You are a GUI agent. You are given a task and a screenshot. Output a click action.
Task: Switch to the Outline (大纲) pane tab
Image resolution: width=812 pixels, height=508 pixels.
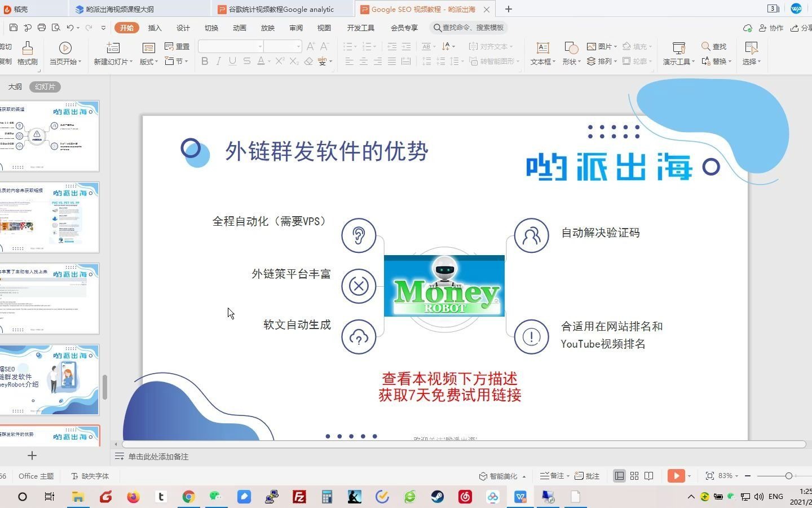15,86
